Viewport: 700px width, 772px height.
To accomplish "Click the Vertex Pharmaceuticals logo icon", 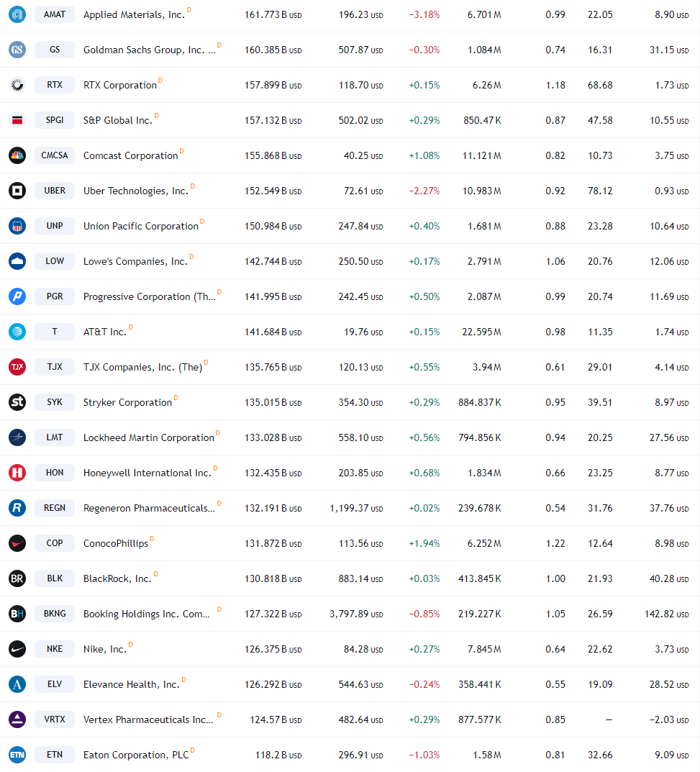I will (x=17, y=719).
